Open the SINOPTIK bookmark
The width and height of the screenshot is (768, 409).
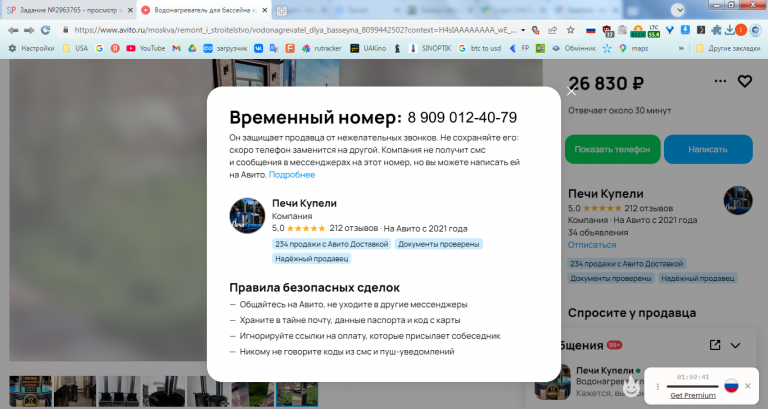point(430,48)
